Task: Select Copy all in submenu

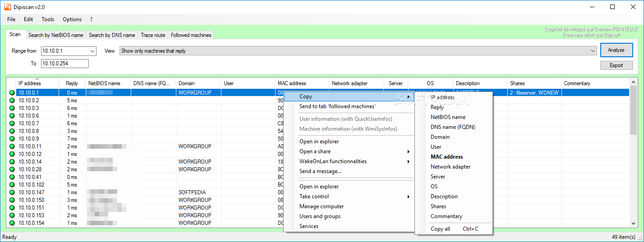Action: pyautogui.click(x=453, y=229)
